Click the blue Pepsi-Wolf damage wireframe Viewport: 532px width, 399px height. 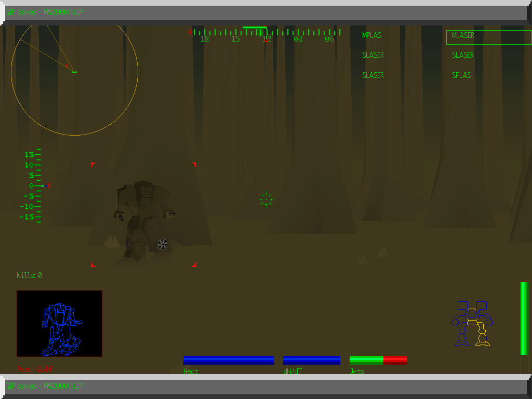59,323
